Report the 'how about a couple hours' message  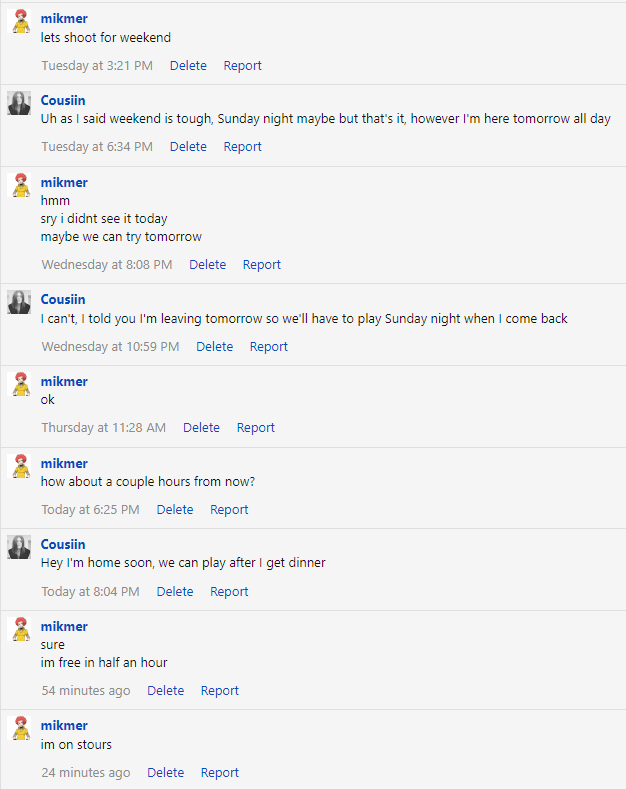point(229,510)
